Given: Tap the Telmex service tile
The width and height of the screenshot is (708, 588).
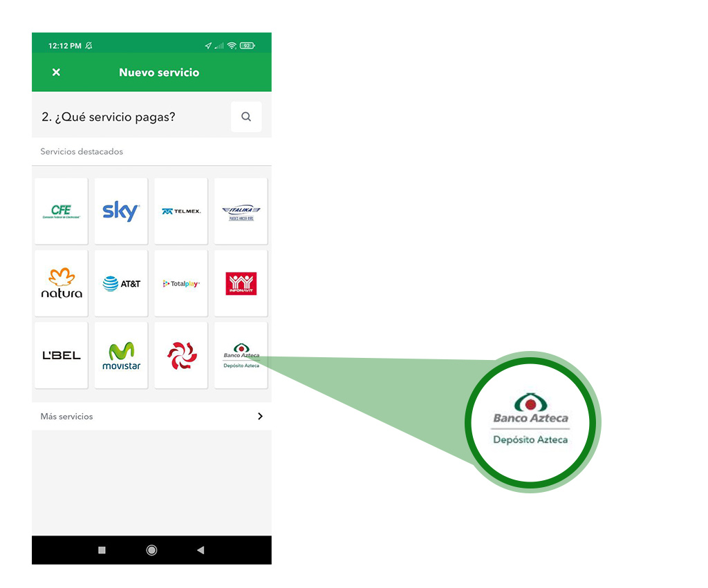Looking at the screenshot, I should click(x=181, y=211).
